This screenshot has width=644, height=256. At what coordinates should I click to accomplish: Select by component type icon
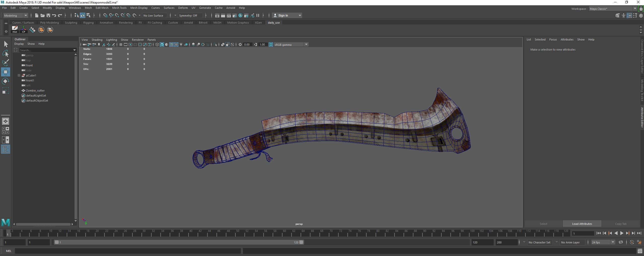[x=88, y=15]
